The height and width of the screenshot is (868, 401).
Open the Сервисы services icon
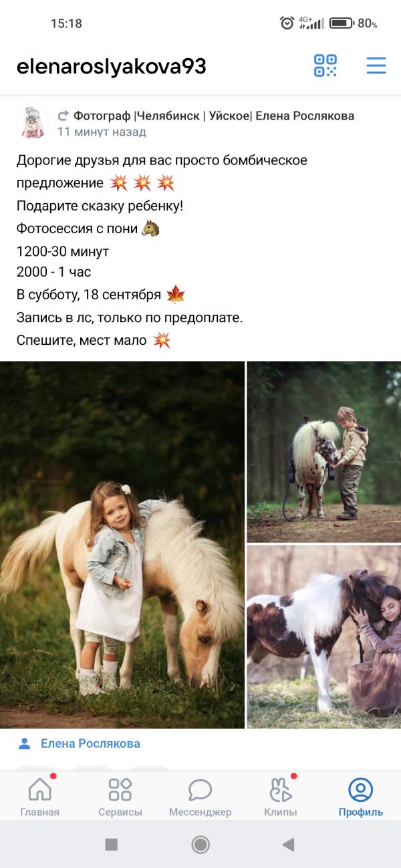click(x=120, y=789)
